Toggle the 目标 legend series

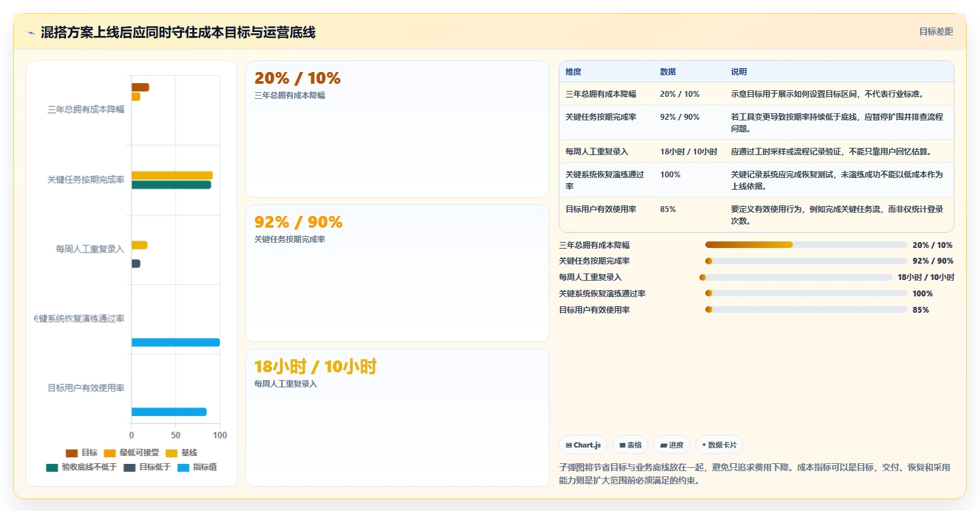point(82,453)
